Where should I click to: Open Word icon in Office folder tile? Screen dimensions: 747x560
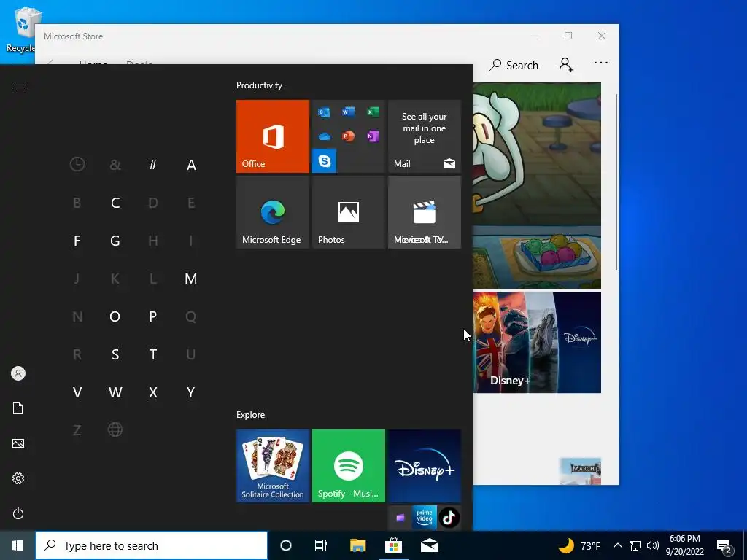pos(348,112)
